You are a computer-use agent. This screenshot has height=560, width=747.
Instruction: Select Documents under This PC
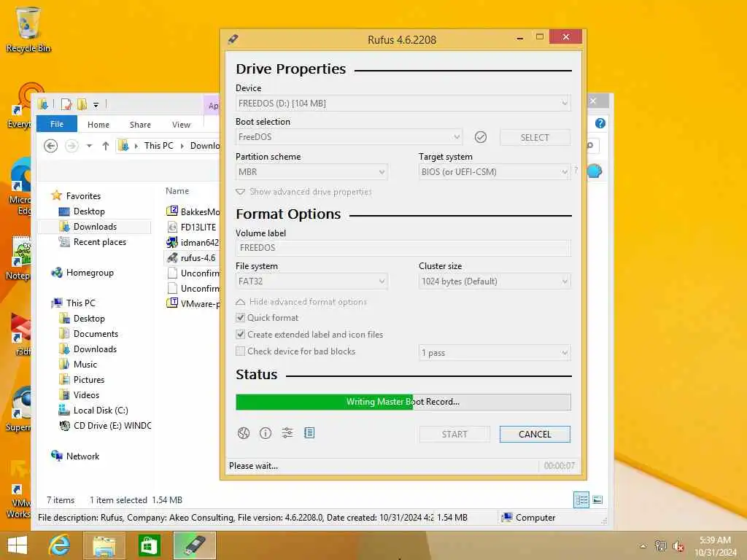pos(96,334)
